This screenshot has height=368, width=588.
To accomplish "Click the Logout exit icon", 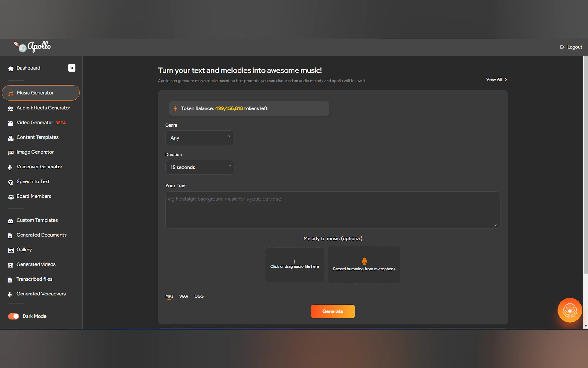I will click(x=562, y=47).
